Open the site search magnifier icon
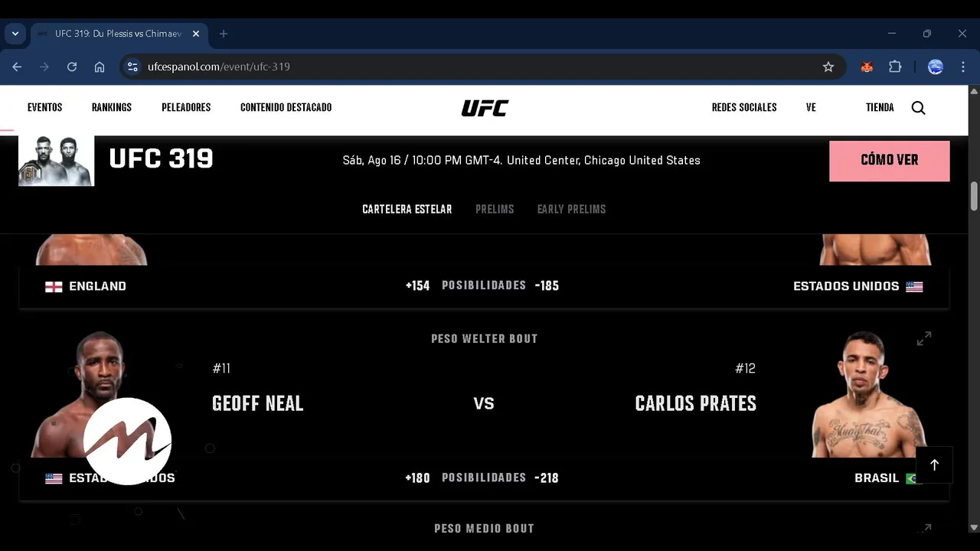980x551 pixels. click(x=919, y=108)
